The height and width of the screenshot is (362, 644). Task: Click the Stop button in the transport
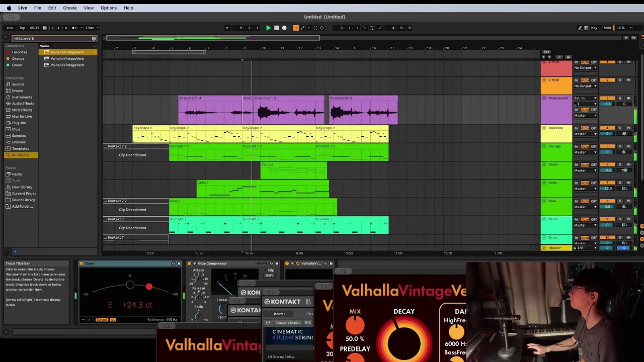[x=276, y=28]
